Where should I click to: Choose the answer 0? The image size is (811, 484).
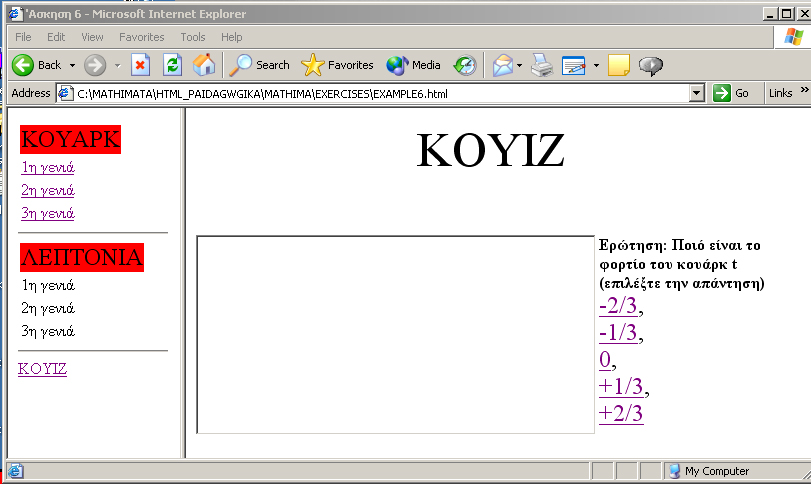pyautogui.click(x=605, y=359)
